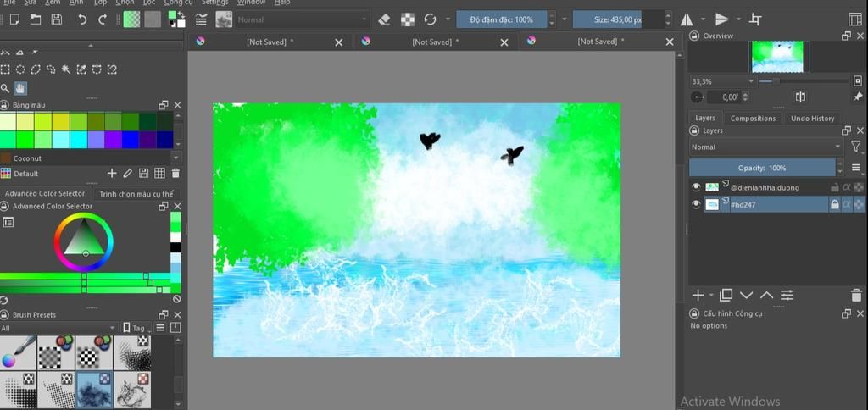Expand the arrow beside the add layer button
This screenshot has height=410, width=868.
click(x=711, y=296)
